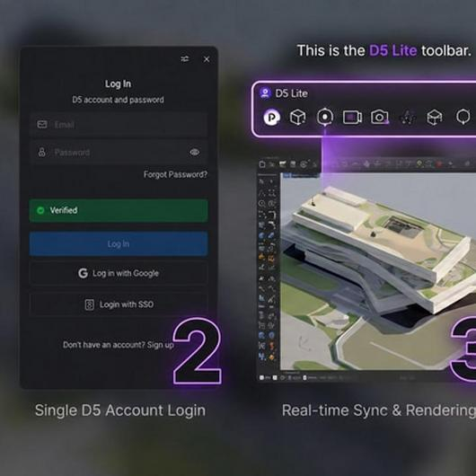The width and height of the screenshot is (476, 476).
Task: Click the first cube model icon in D5 Lite toolbar
Action: (x=298, y=117)
